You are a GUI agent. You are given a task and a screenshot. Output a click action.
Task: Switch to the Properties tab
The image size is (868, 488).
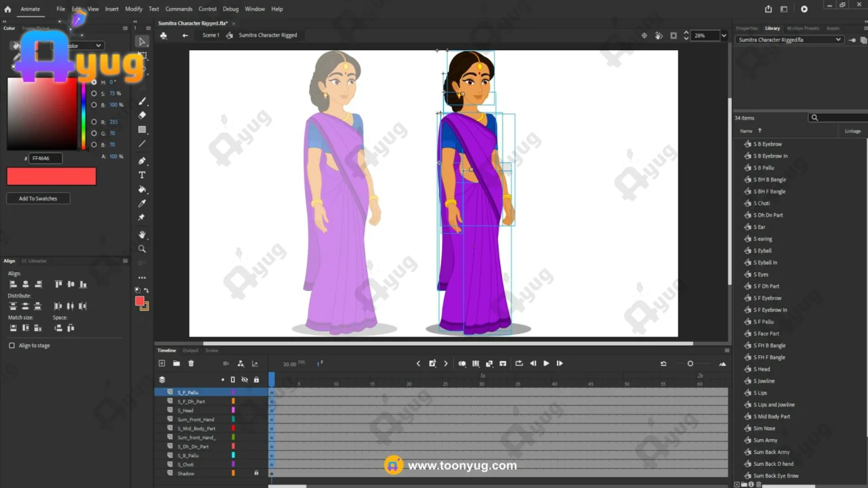(x=746, y=29)
